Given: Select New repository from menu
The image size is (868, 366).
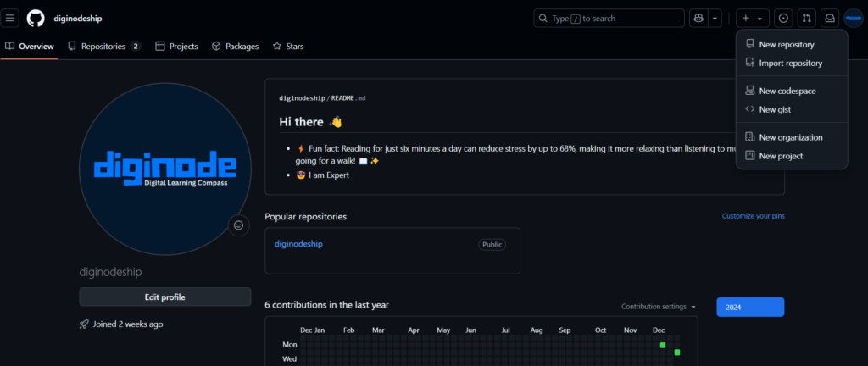Looking at the screenshot, I should [786, 44].
